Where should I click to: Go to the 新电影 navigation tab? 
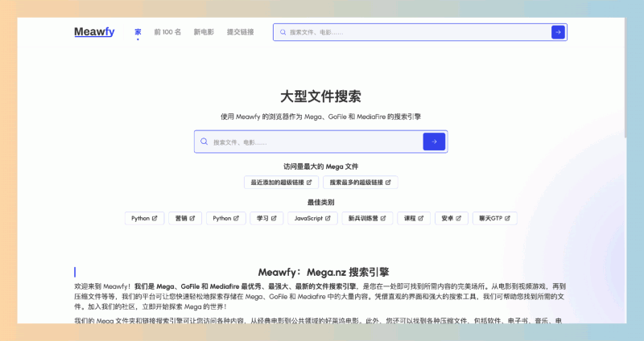204,32
